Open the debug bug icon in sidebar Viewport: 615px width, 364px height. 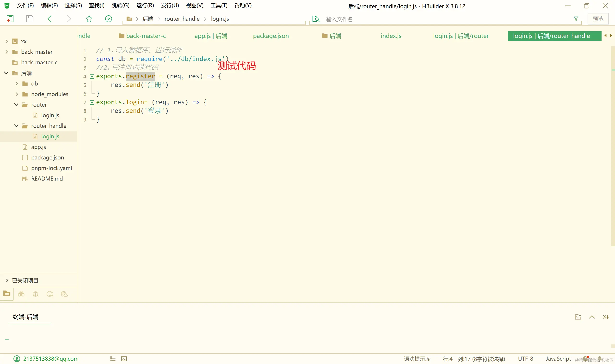click(x=36, y=294)
